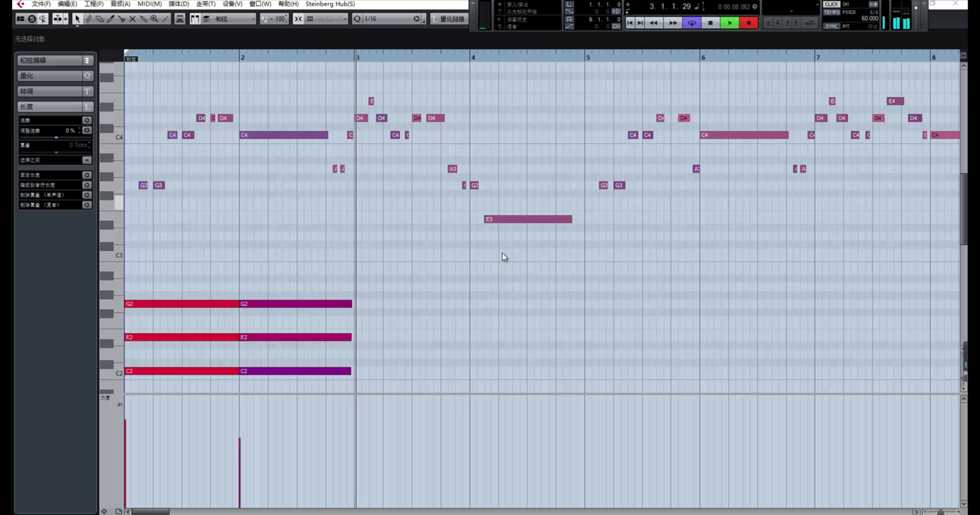Screen dimensions: 980x515
Task: Click Go to Previous Marker transport button
Action: pos(630,23)
